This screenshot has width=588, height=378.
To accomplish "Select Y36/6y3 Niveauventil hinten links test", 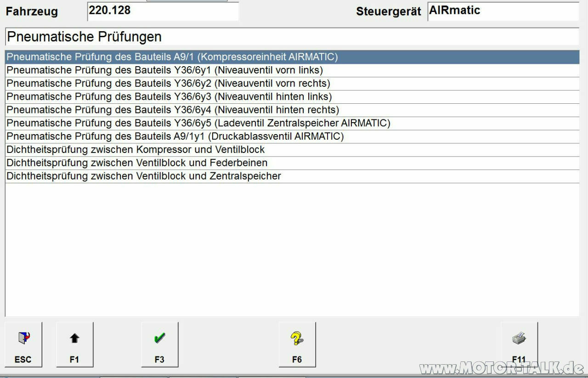I will pyautogui.click(x=292, y=97).
